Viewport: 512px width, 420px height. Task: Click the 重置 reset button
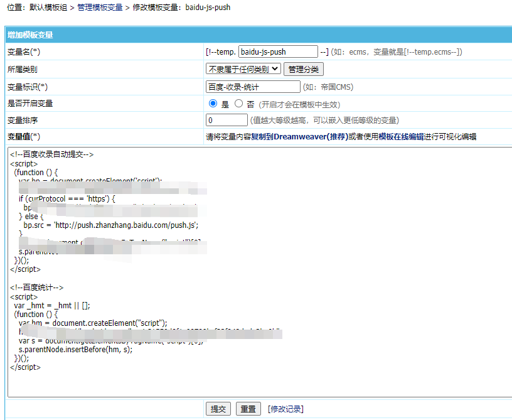tap(248, 408)
